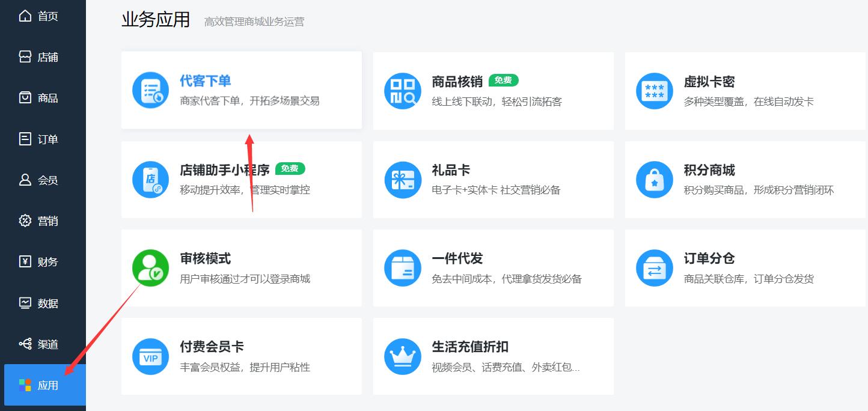Select the 应用 sidebar item
868x411 pixels.
coord(40,385)
